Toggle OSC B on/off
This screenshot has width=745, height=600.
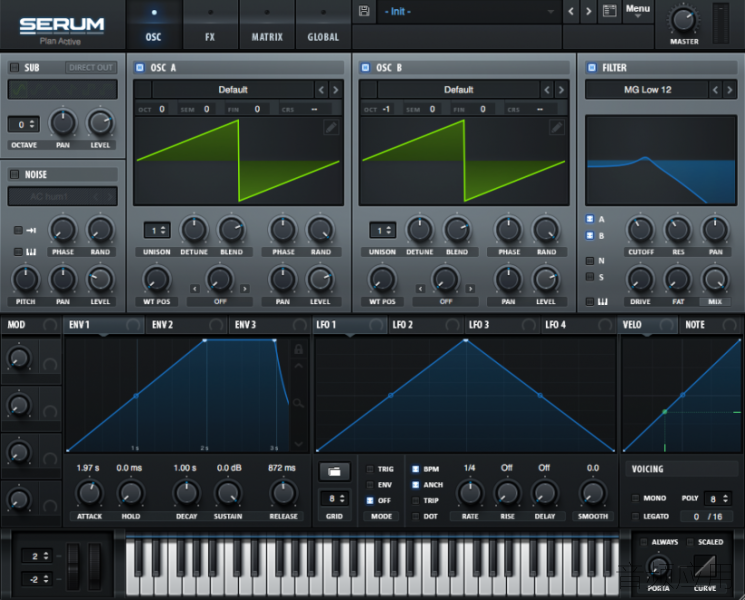(x=365, y=67)
